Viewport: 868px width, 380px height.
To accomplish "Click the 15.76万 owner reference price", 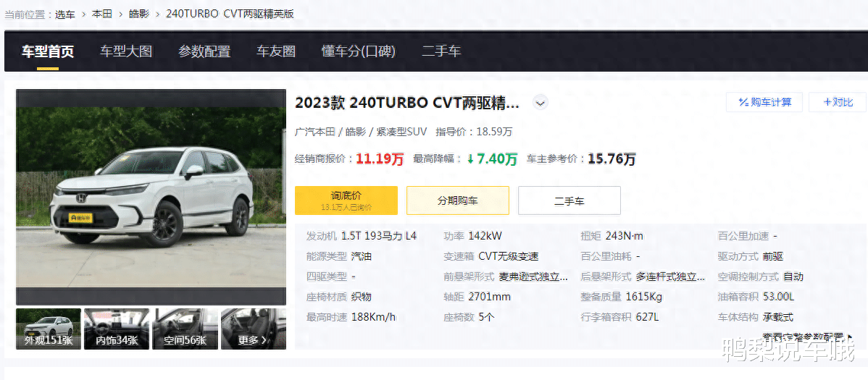I will coord(612,159).
